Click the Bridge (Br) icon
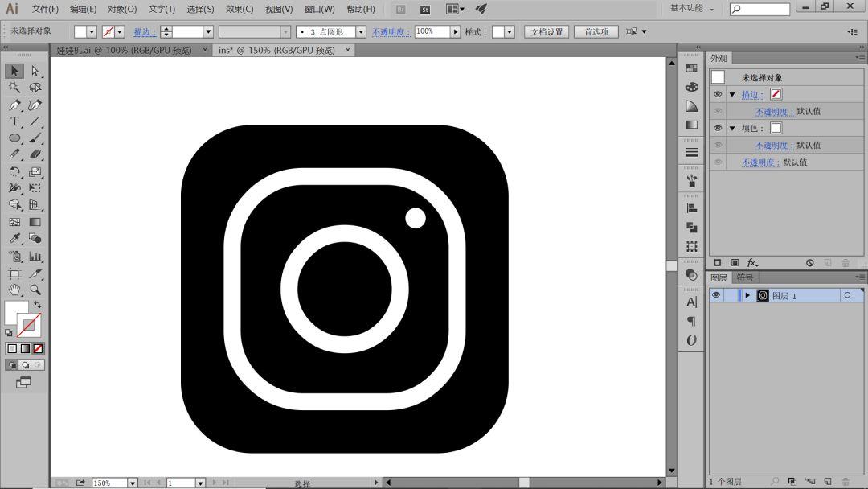The height and width of the screenshot is (489, 868). coord(401,10)
